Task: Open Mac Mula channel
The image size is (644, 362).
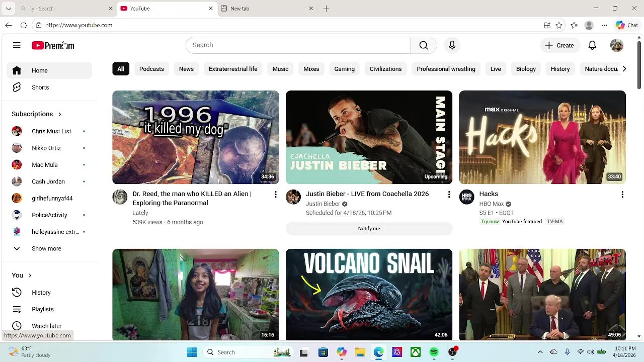Action: point(49,165)
